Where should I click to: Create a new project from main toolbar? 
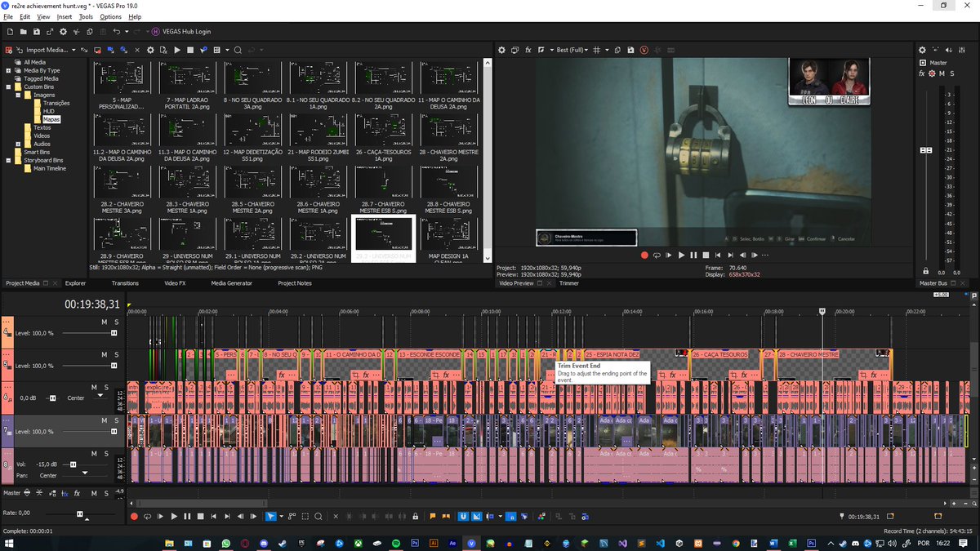coord(9,31)
